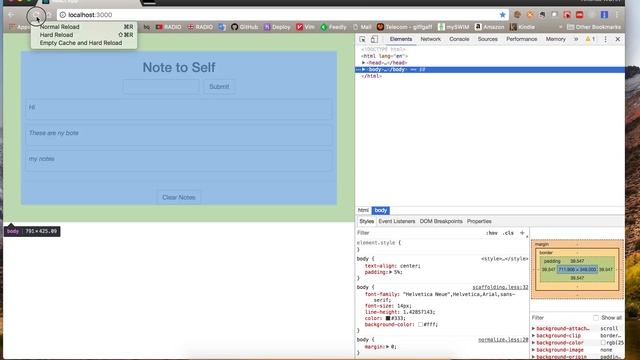Click the #fff background-color swatch
This screenshot has height=360, width=640.
(420, 324)
